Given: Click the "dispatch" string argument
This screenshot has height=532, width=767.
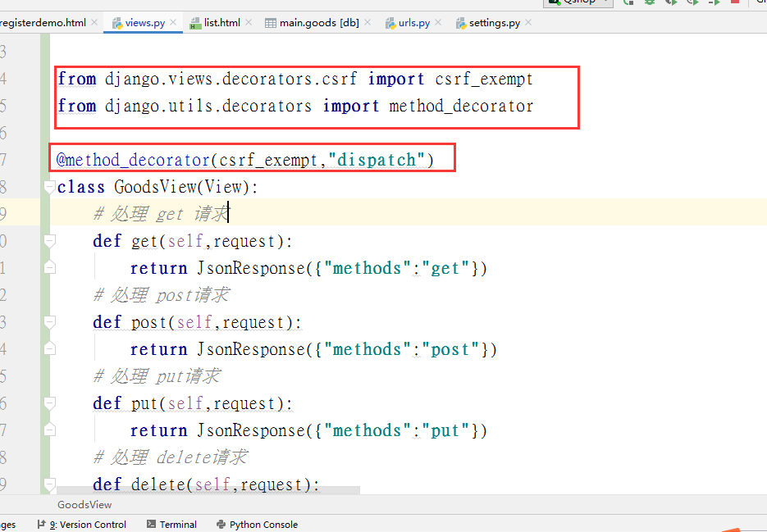Looking at the screenshot, I should (x=377, y=160).
